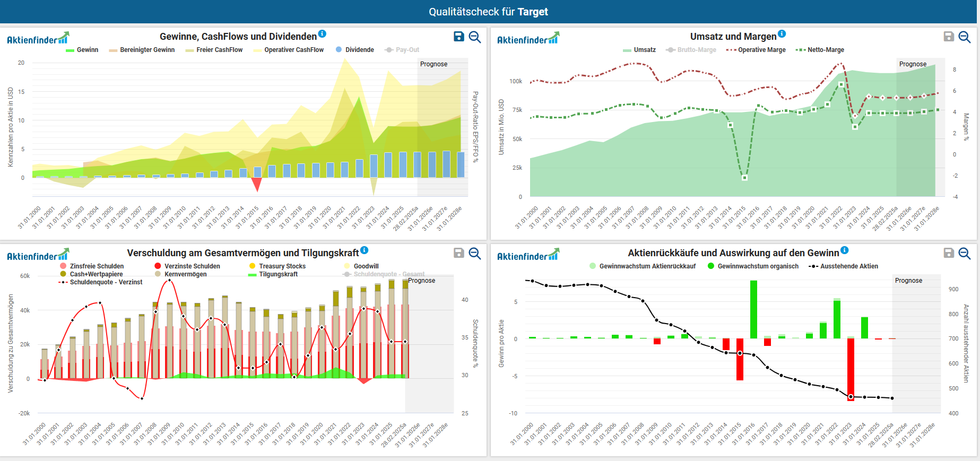Click Aktienfinder logo in Aktienrückkäufe panel
This screenshot has width=980, height=461.
[x=528, y=255]
